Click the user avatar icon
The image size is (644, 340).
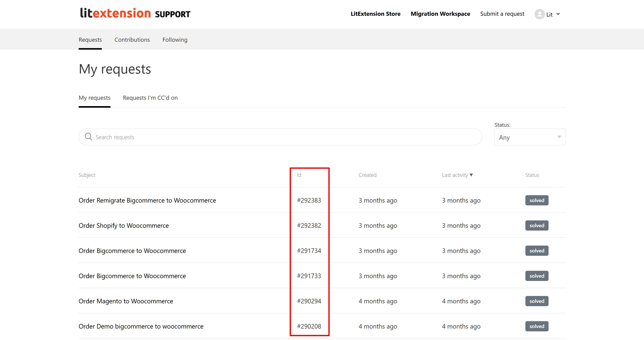(539, 14)
